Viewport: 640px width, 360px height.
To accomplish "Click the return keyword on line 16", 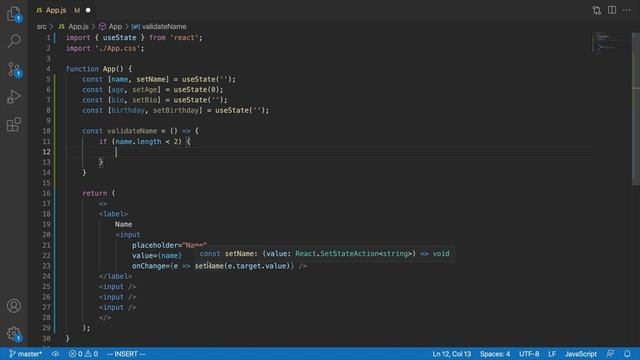I will point(95,193).
